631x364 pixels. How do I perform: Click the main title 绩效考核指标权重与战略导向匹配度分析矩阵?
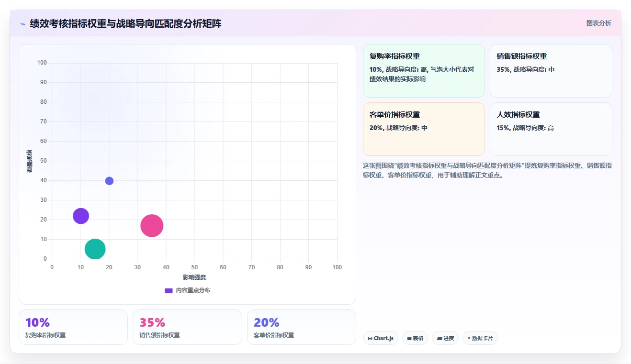(x=126, y=23)
